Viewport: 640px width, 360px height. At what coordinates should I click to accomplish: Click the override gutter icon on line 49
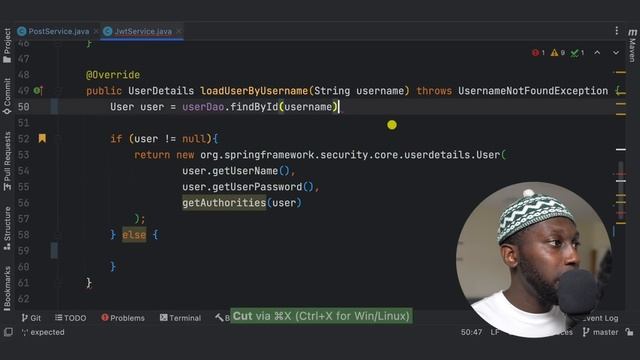click(38, 91)
